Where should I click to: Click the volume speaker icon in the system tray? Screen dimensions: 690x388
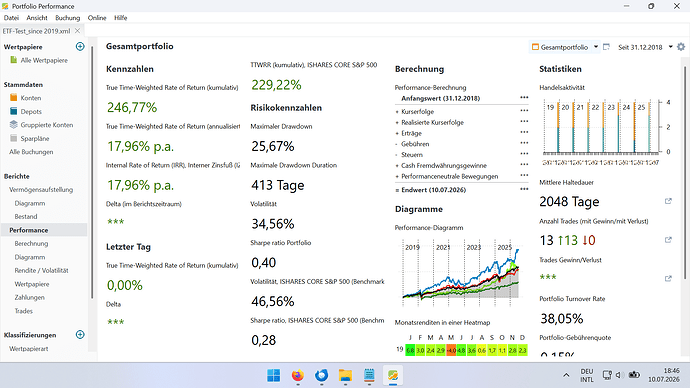pyautogui.click(x=619, y=375)
